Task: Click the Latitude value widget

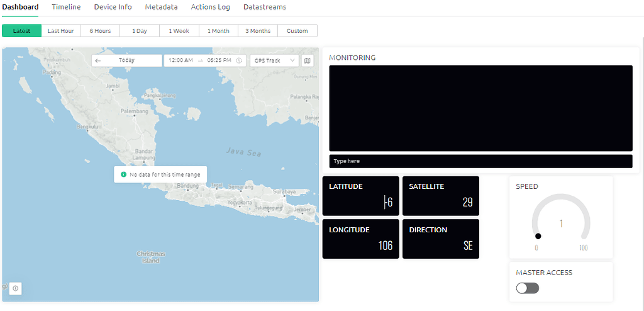Action: [360, 196]
